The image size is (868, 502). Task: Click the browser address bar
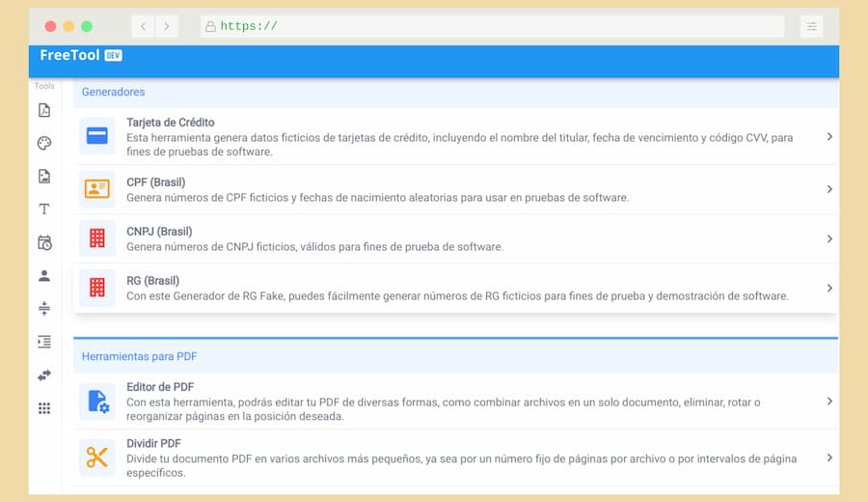click(x=492, y=26)
